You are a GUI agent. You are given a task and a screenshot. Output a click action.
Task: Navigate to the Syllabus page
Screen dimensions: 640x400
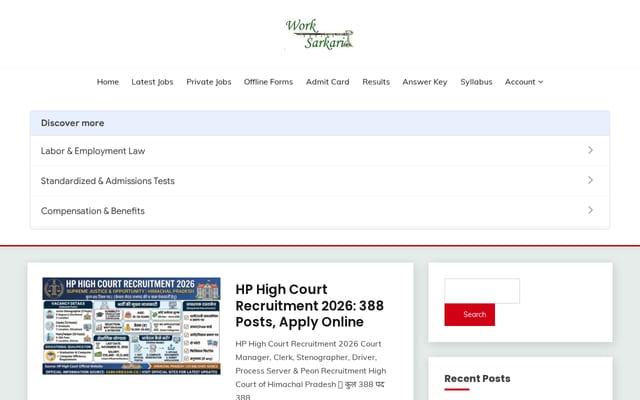(476, 82)
